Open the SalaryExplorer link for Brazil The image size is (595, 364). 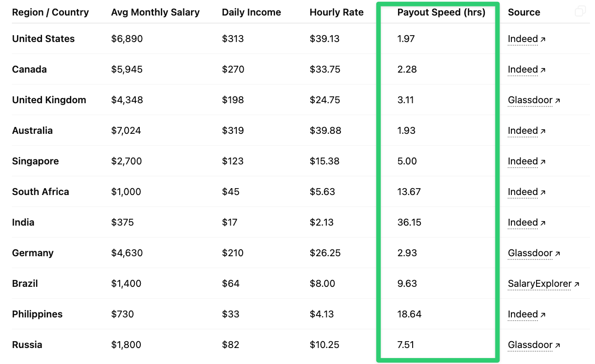coord(540,284)
